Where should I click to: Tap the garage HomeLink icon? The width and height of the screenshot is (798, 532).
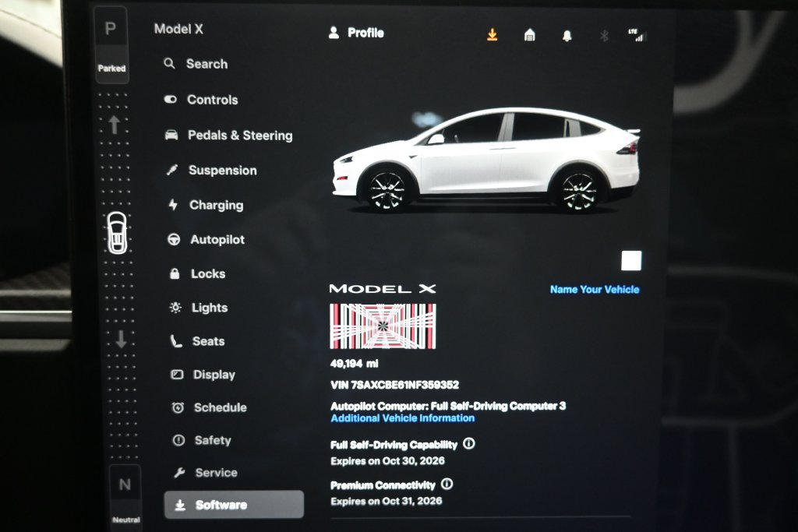click(530, 35)
